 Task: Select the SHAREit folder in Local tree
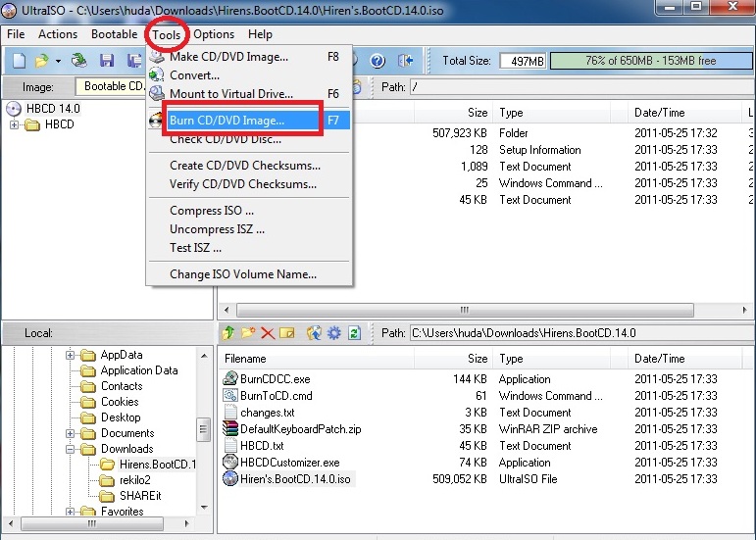[x=140, y=496]
